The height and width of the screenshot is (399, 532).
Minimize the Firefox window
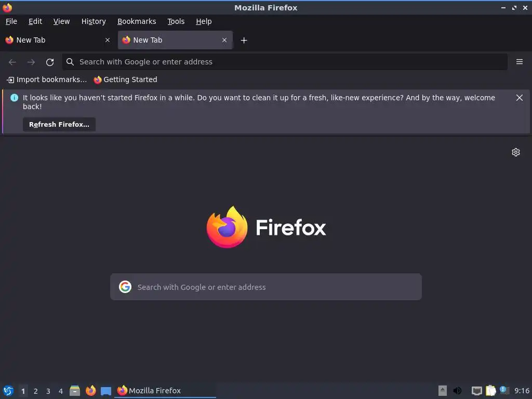coord(503,7)
